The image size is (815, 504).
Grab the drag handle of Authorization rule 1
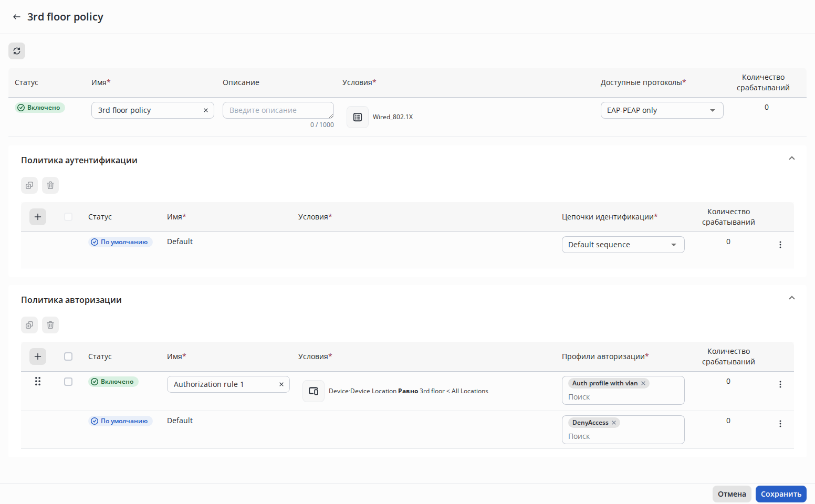click(x=38, y=382)
